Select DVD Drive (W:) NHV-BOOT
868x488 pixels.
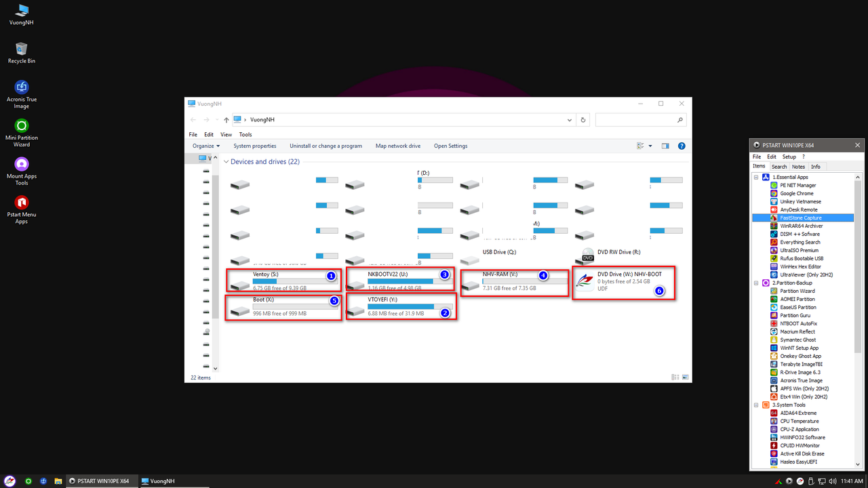pyautogui.click(x=625, y=282)
